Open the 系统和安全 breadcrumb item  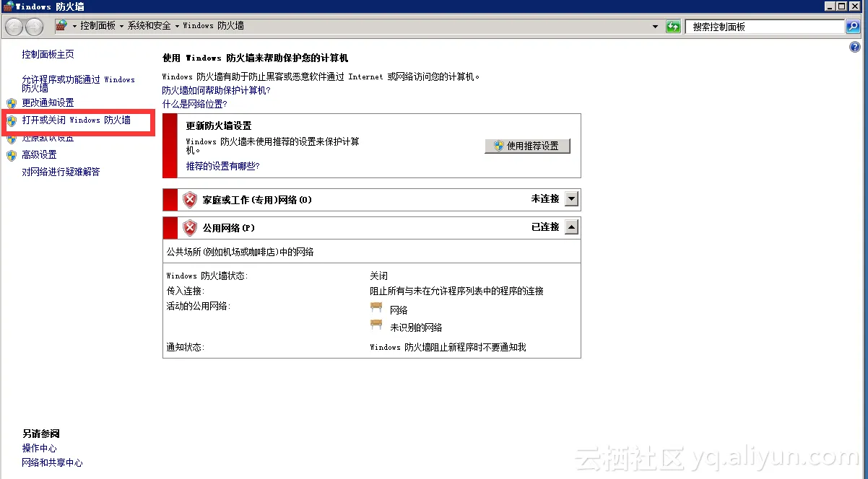[x=149, y=26]
